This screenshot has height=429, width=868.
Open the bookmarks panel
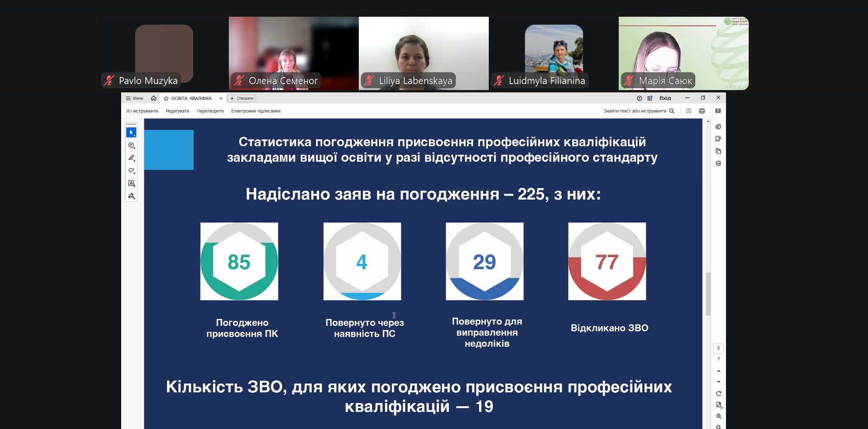pyautogui.click(x=718, y=139)
